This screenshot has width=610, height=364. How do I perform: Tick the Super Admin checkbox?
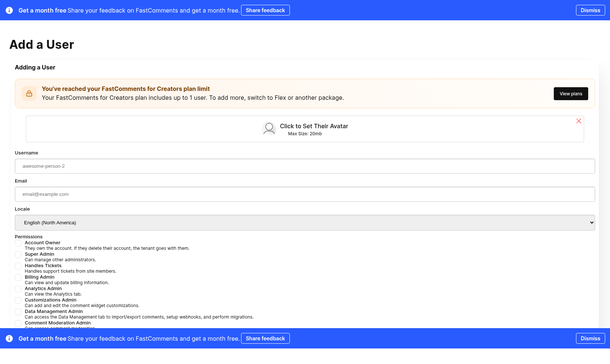pos(18,255)
